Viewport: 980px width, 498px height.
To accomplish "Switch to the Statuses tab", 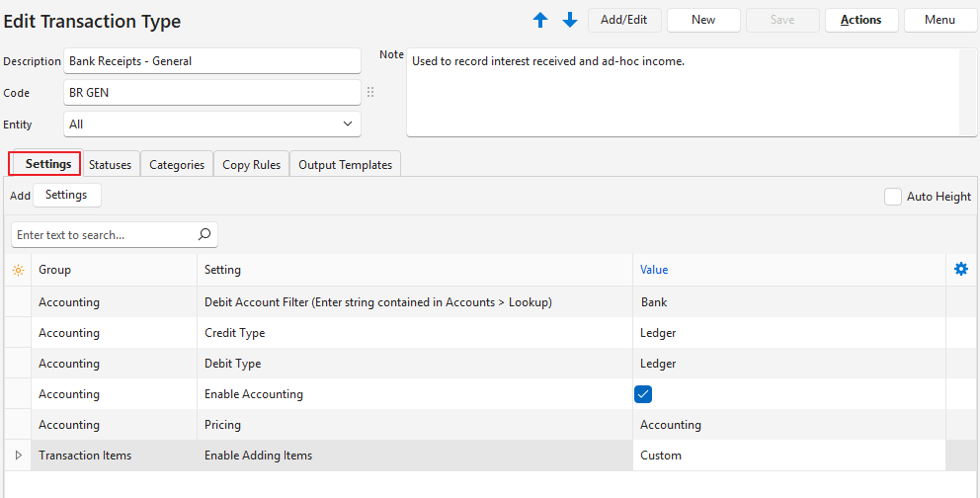I will pos(110,165).
